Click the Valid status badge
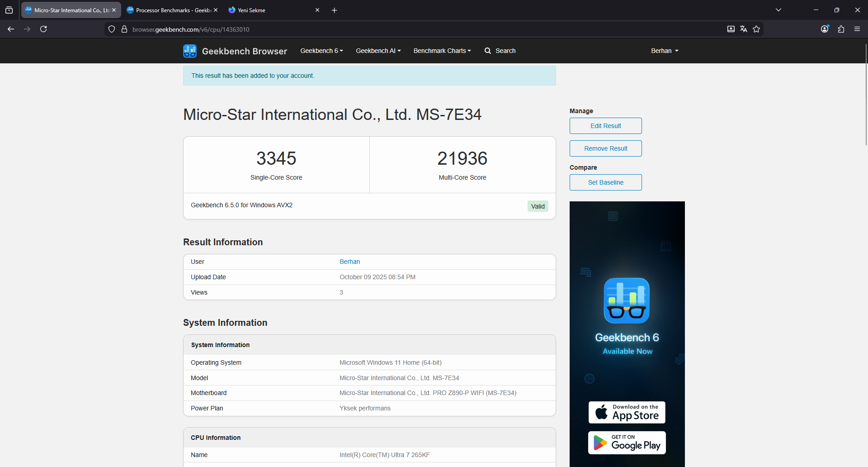The image size is (868, 467). pyautogui.click(x=538, y=206)
